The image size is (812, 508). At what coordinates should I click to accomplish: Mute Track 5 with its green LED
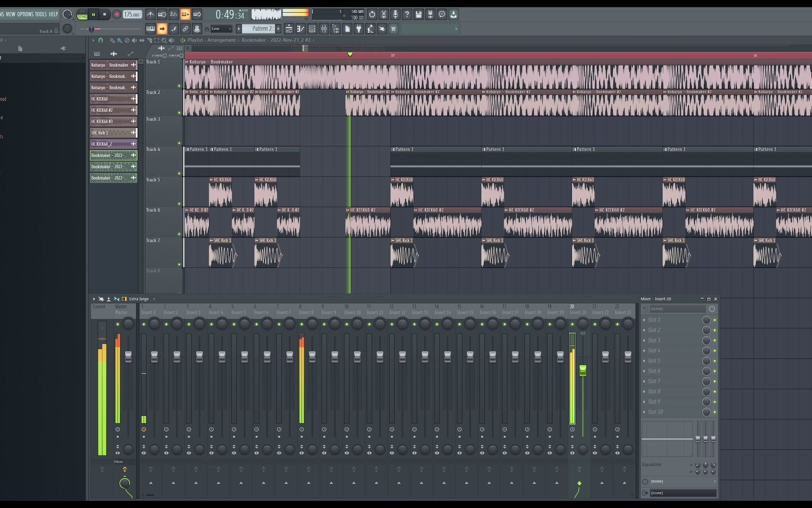[x=179, y=204]
